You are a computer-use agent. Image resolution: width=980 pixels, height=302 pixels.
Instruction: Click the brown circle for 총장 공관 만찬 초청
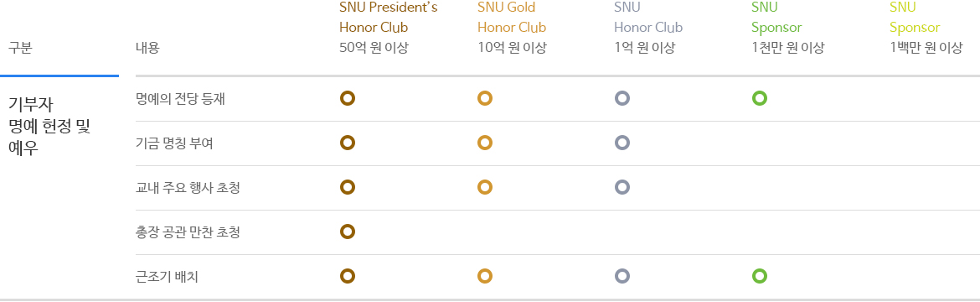[348, 232]
